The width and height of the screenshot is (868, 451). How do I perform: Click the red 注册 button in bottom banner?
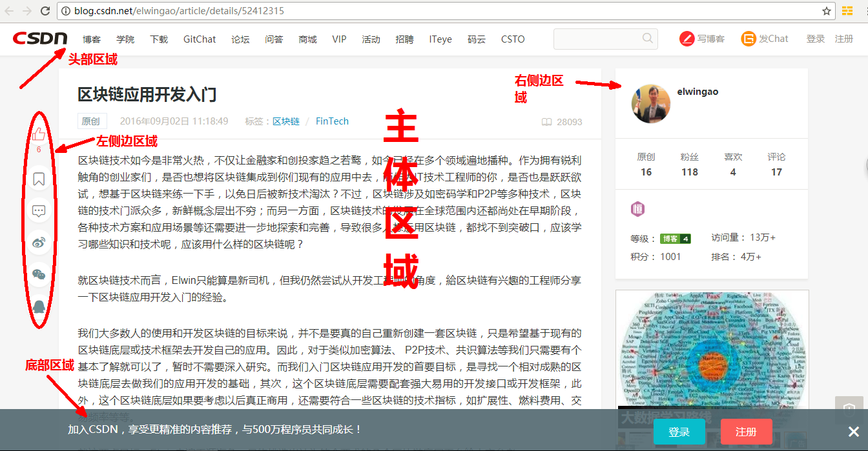[x=746, y=432]
